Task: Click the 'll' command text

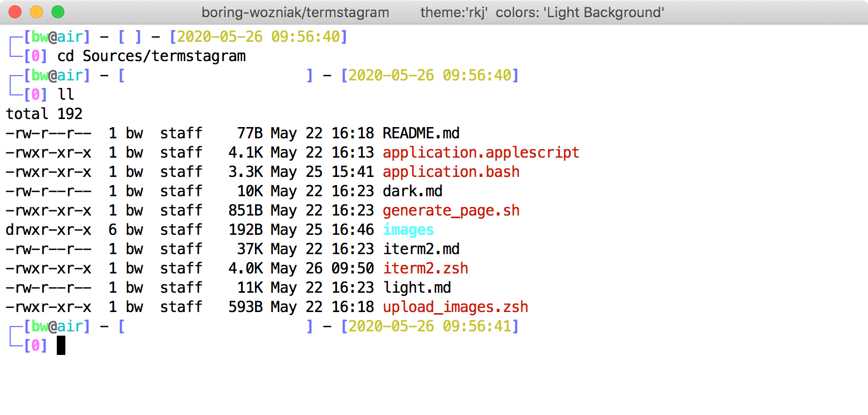Action: (x=65, y=94)
